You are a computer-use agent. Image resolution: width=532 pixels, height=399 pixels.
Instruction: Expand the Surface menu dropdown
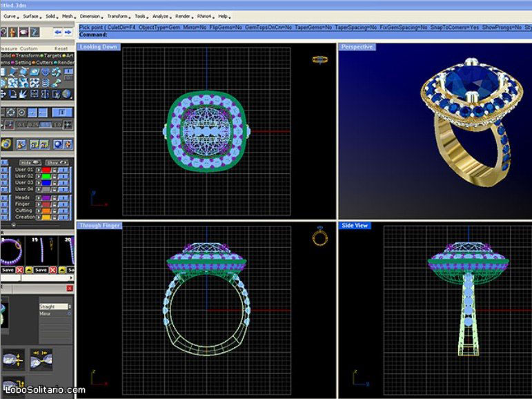pyautogui.click(x=32, y=15)
